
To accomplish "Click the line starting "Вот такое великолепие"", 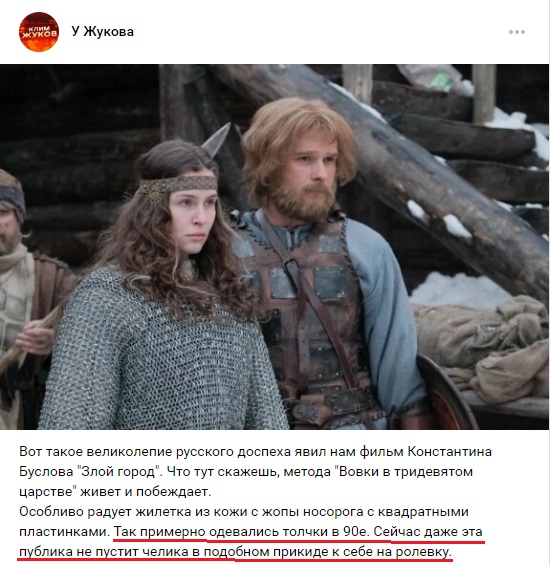I will coord(256,452).
